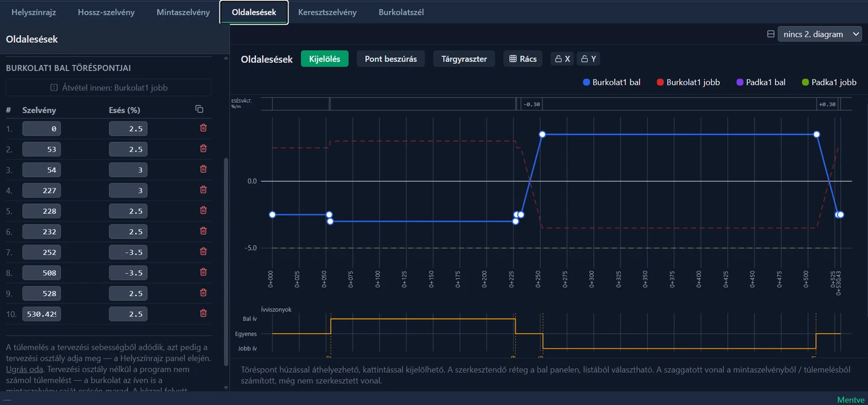This screenshot has height=405, width=868.
Task: Edit Szelvény field with value 530.429
Action: pyautogui.click(x=42, y=314)
